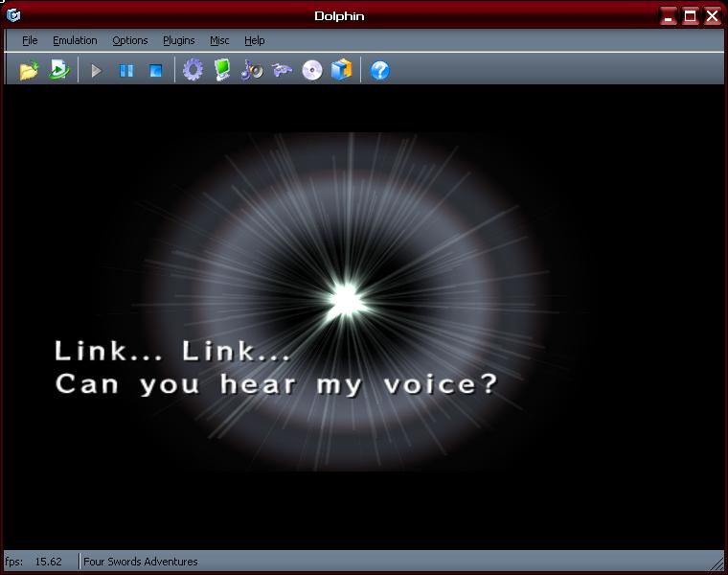Viewport: 728px width, 575px height.
Task: Open file with the folder toolbar icon
Action: 29,71
